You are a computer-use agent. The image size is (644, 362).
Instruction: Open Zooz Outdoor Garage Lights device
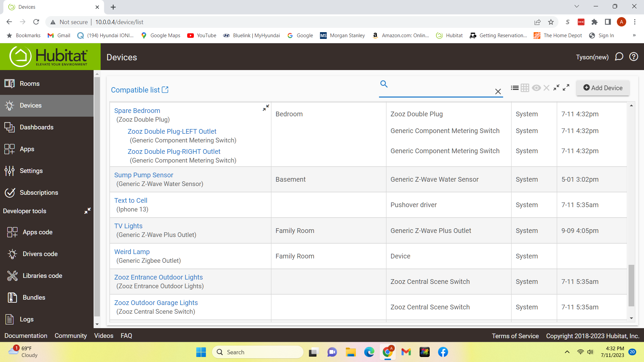click(x=156, y=303)
